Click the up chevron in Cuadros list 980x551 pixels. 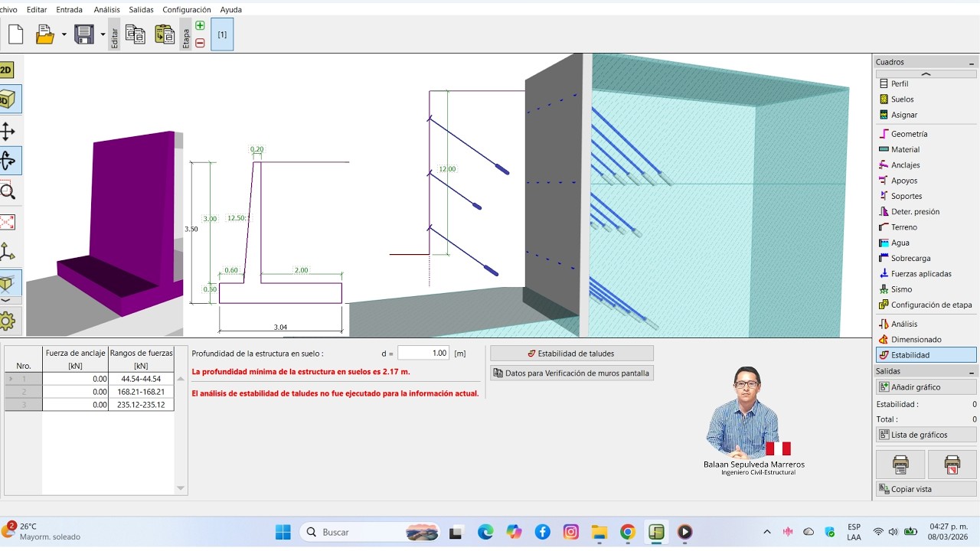(x=926, y=74)
